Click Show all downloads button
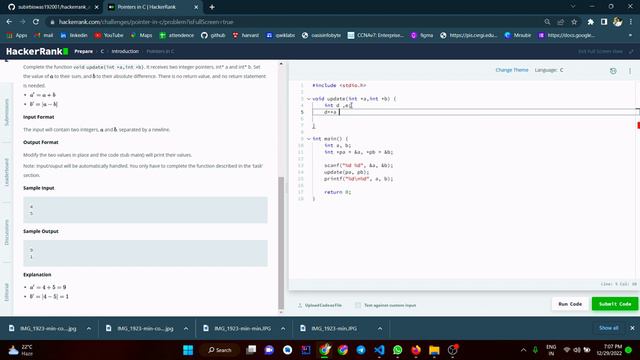Viewport: 640px width, 360px height. 609,328
